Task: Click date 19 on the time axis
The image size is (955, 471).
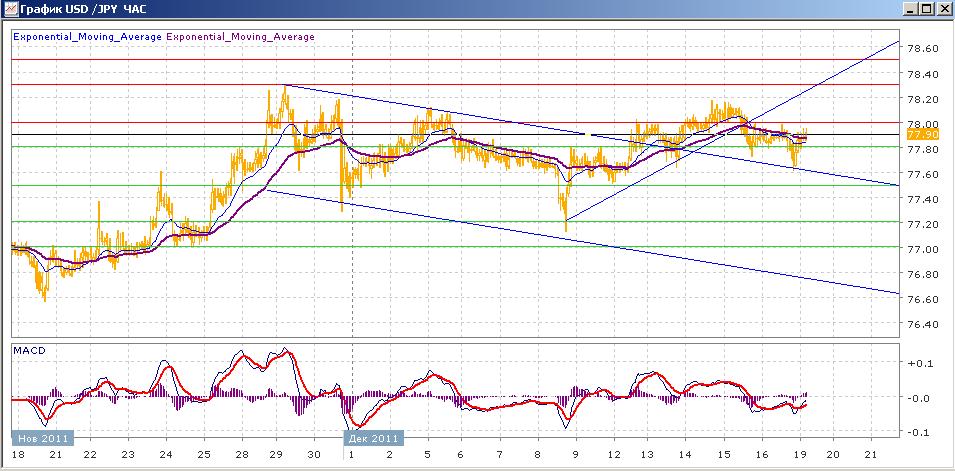Action: tap(797, 454)
